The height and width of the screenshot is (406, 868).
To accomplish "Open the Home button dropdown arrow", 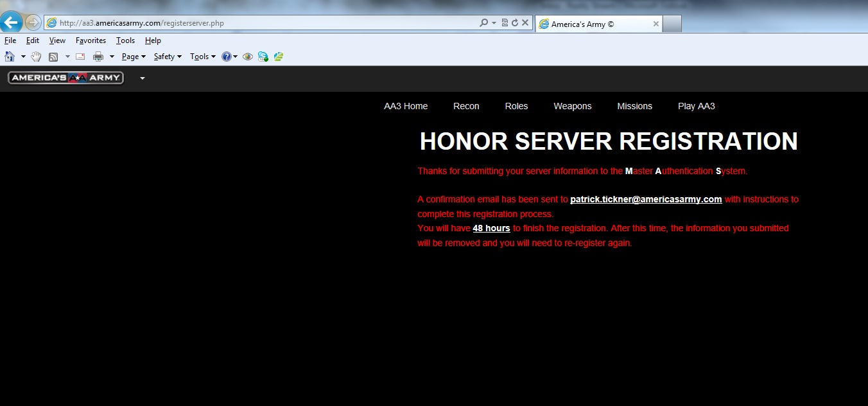I will point(23,57).
